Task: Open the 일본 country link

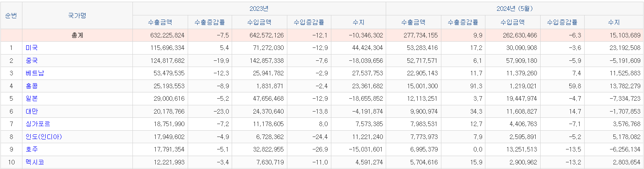Action: 32,99
